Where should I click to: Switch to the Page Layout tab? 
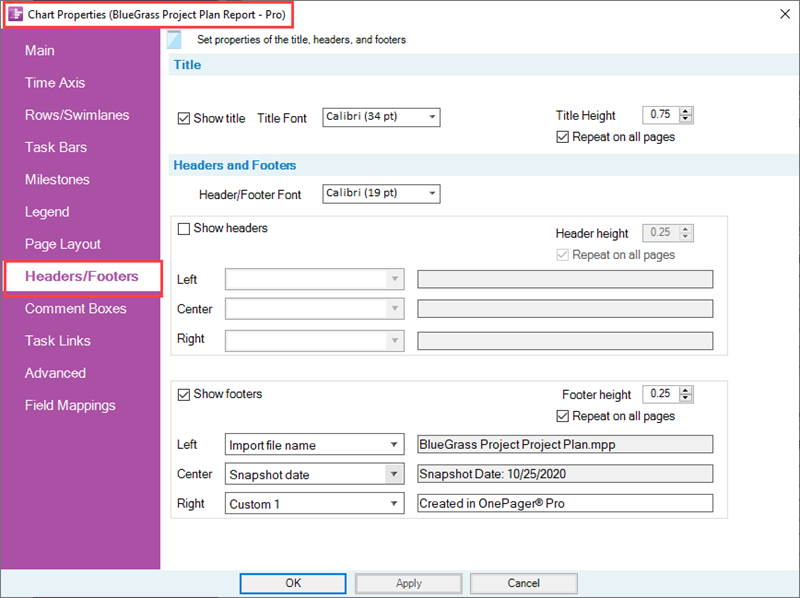point(63,244)
